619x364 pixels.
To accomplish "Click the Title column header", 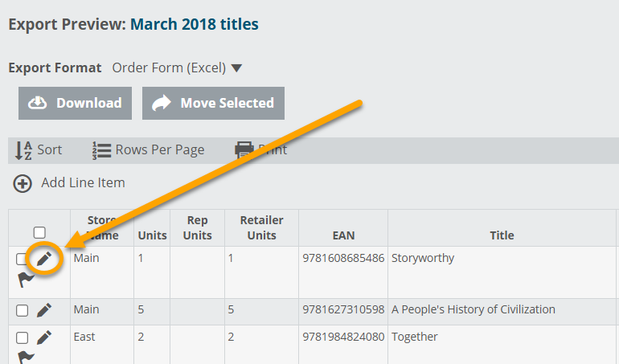I will (502, 235).
